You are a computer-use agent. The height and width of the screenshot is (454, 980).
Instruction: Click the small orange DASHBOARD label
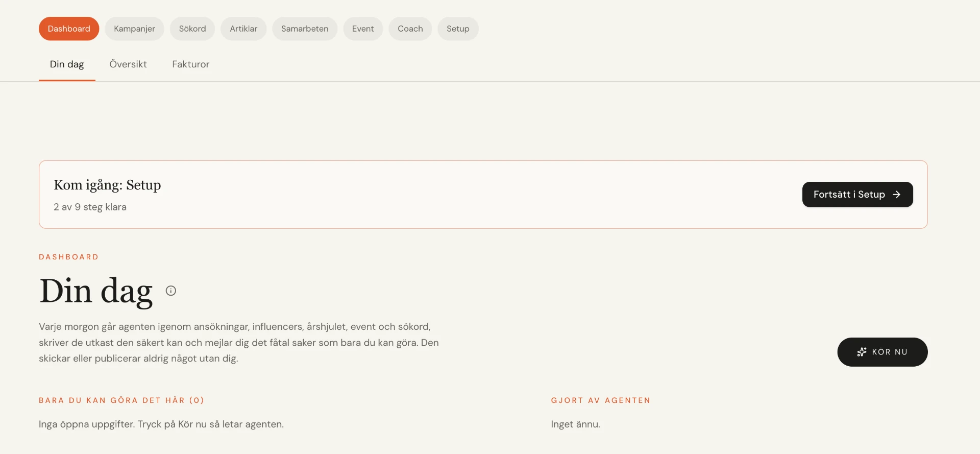69,257
